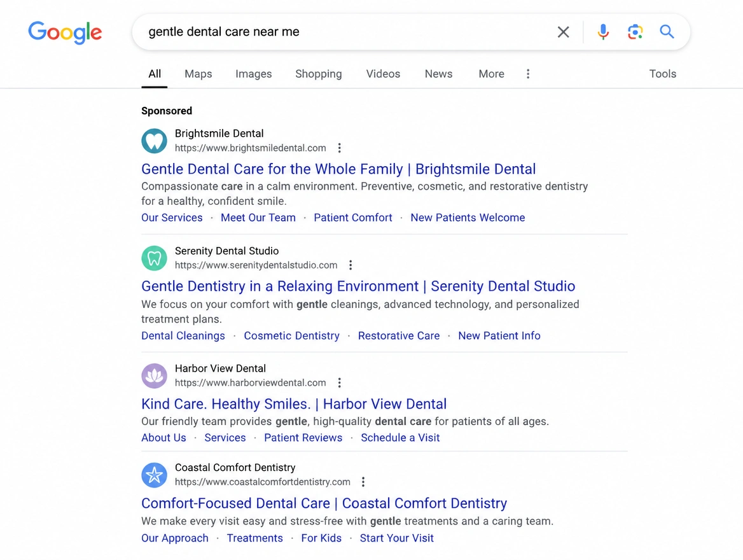Open Google Lens image search
The image size is (743, 560).
coord(635,32)
